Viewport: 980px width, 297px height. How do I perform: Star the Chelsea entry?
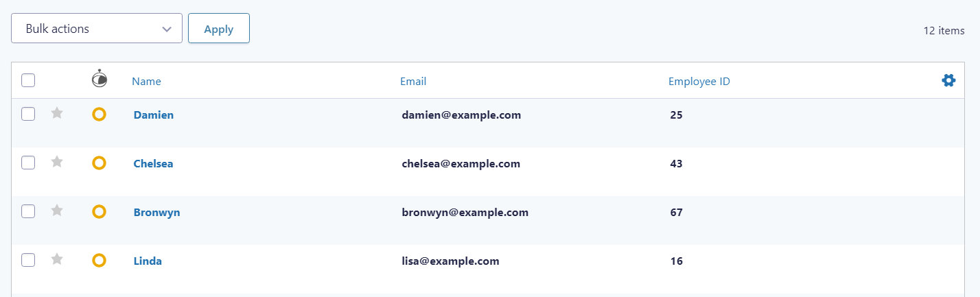[57, 162]
